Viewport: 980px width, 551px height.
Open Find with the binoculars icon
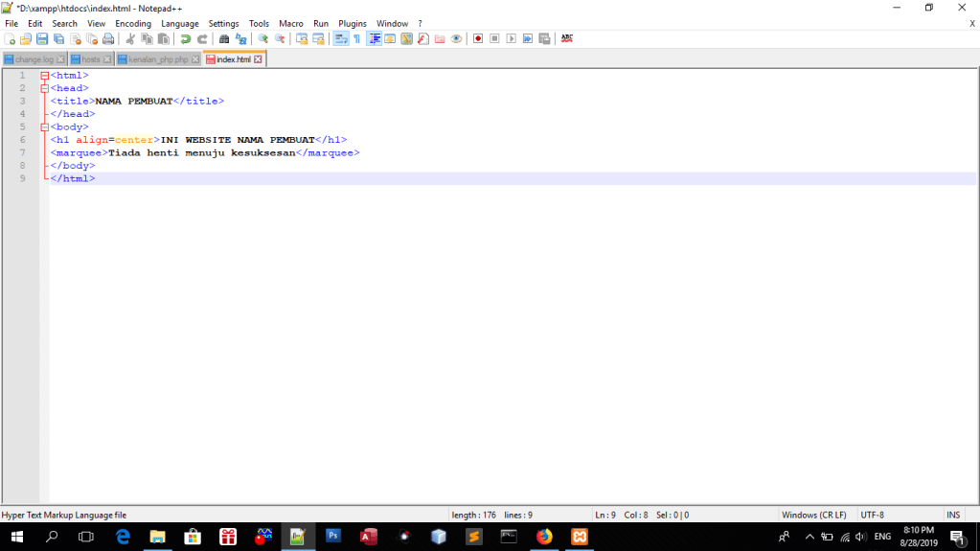click(224, 39)
